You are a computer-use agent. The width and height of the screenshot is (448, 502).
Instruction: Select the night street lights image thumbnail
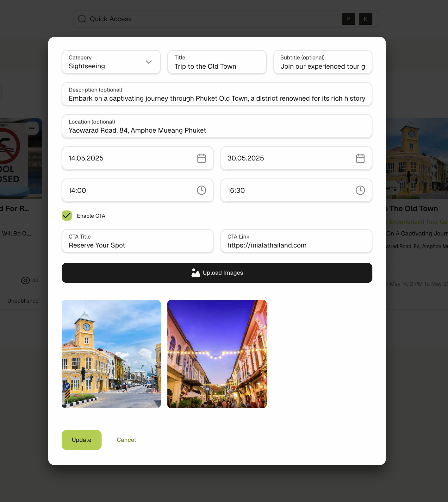(x=217, y=354)
